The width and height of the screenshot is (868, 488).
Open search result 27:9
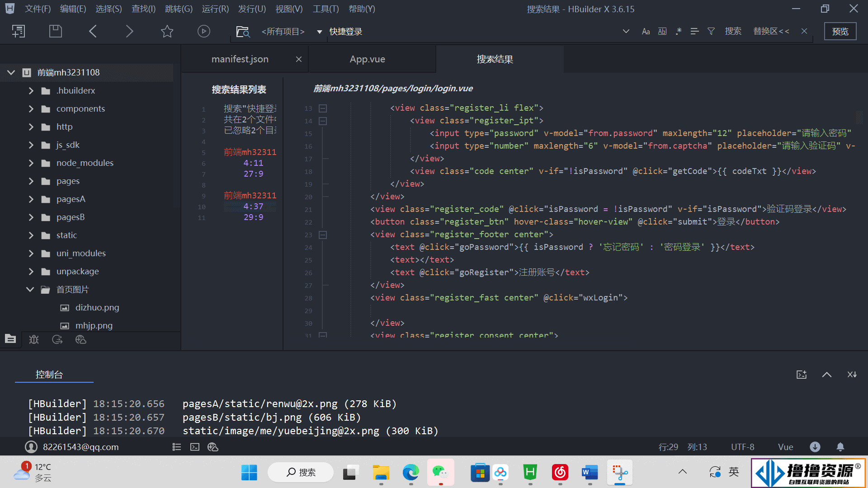[253, 174]
